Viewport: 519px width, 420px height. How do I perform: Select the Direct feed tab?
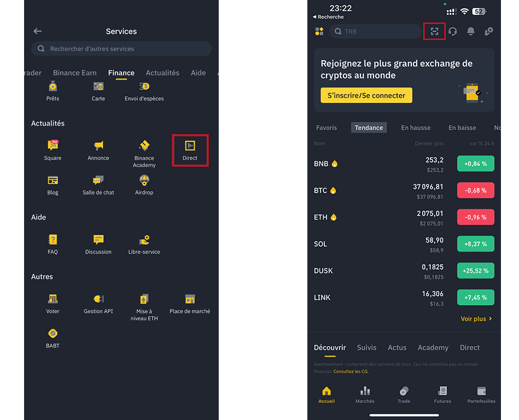point(470,347)
